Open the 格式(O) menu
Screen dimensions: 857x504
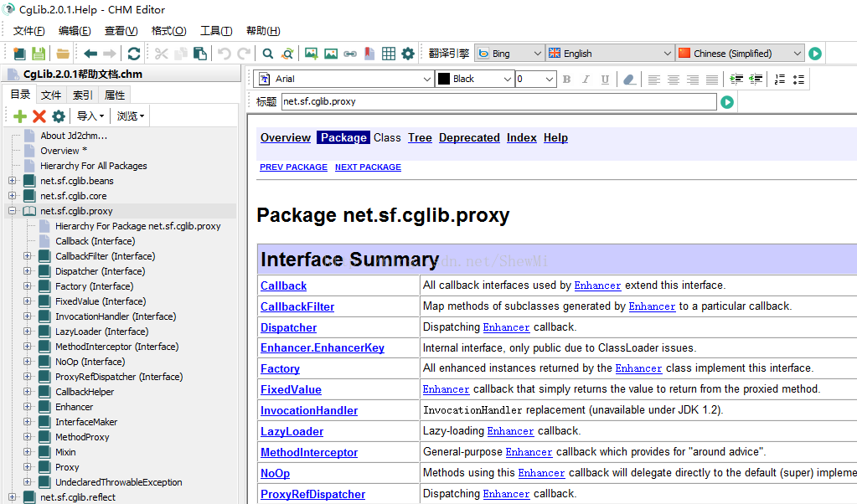click(x=168, y=31)
